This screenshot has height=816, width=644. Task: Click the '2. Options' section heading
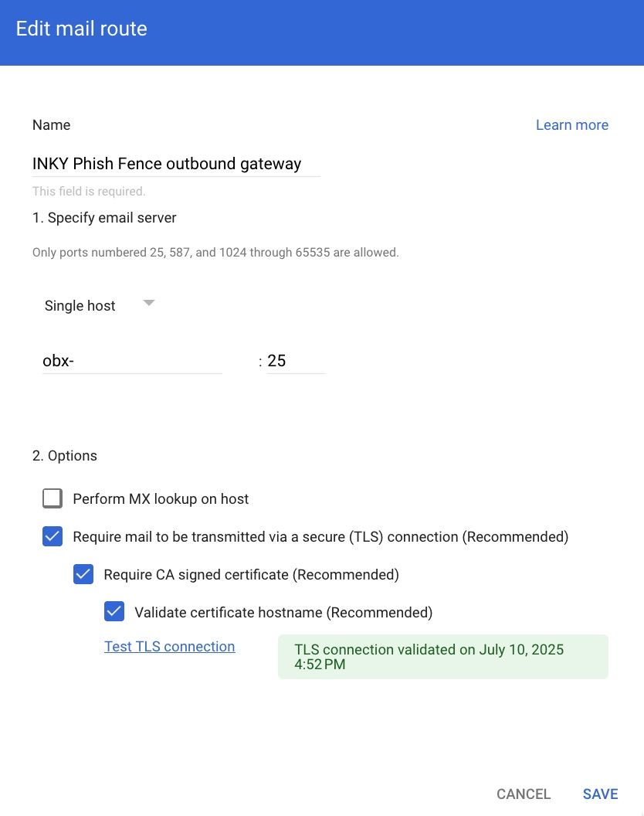pyautogui.click(x=65, y=456)
